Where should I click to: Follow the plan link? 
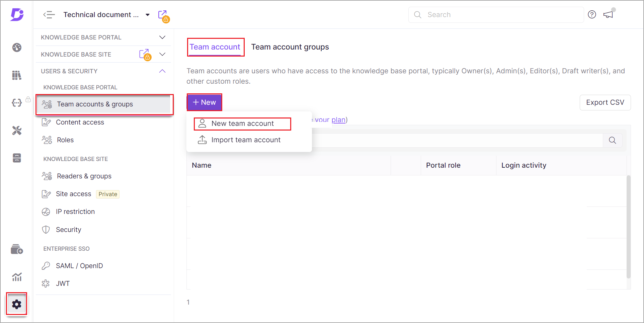click(338, 119)
